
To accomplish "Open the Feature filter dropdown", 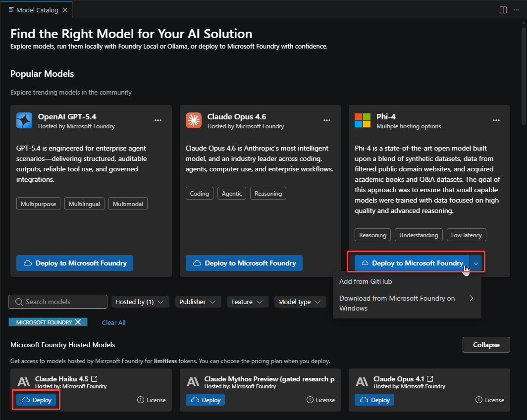I will click(x=247, y=302).
